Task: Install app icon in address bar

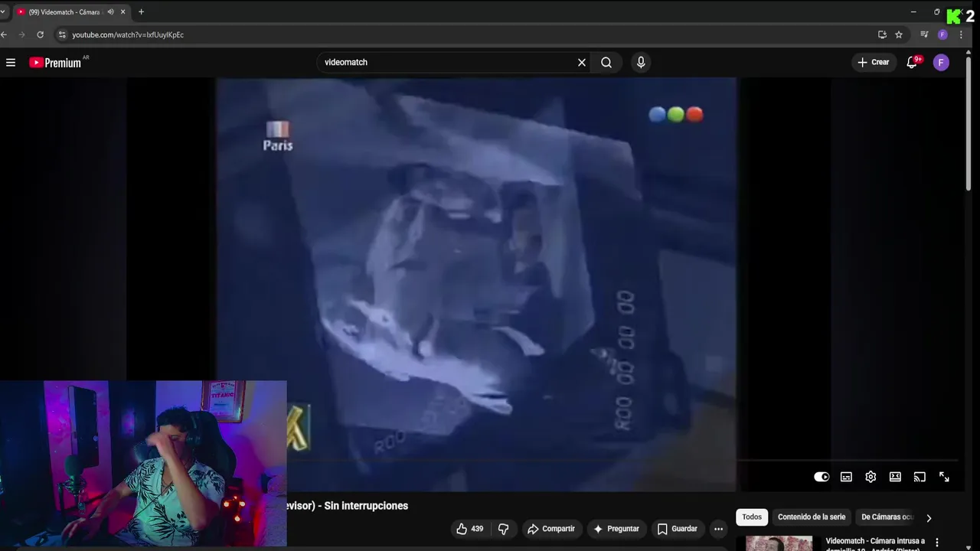Action: tap(882, 34)
